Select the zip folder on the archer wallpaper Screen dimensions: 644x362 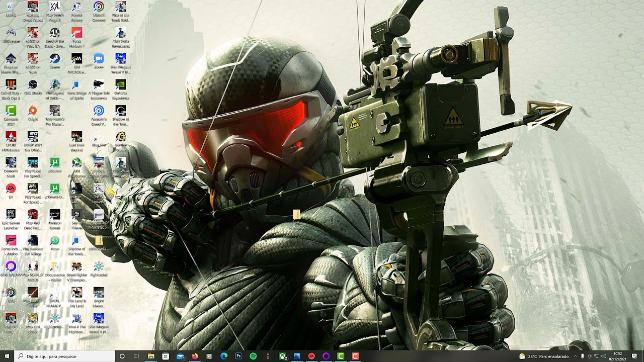click(296, 220)
